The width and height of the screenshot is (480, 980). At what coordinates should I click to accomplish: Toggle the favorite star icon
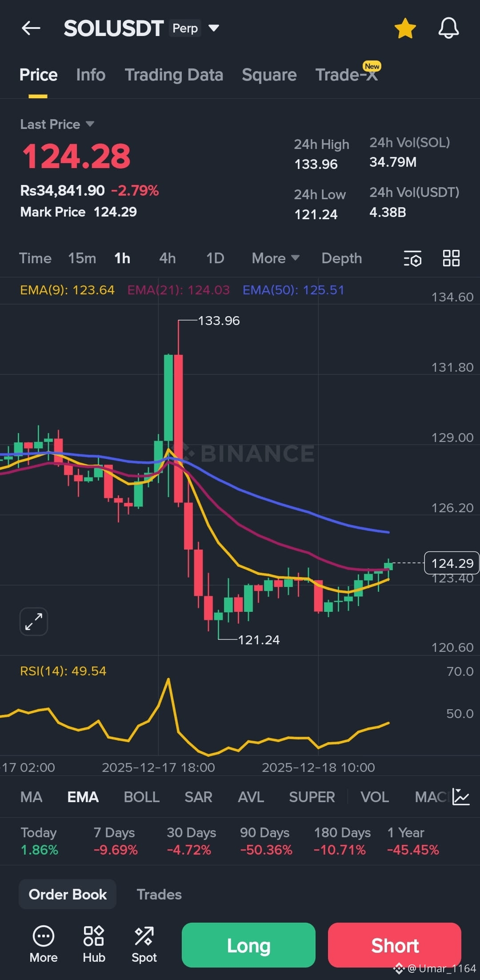pos(405,28)
